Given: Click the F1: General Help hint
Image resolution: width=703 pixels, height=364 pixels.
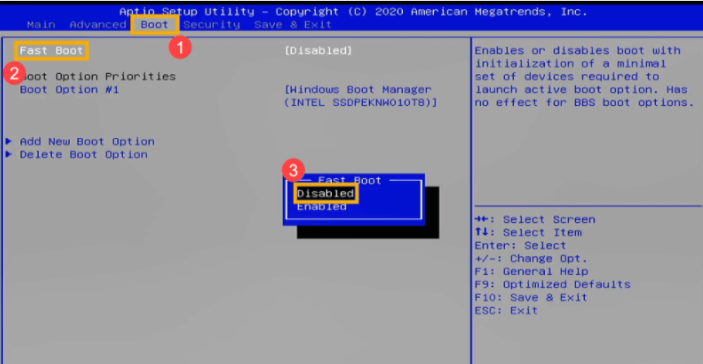Looking at the screenshot, I should (531, 272).
